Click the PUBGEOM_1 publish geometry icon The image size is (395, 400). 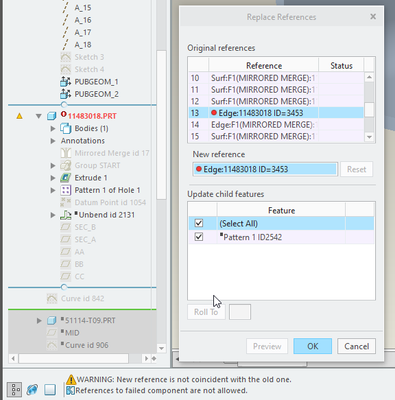click(65, 82)
